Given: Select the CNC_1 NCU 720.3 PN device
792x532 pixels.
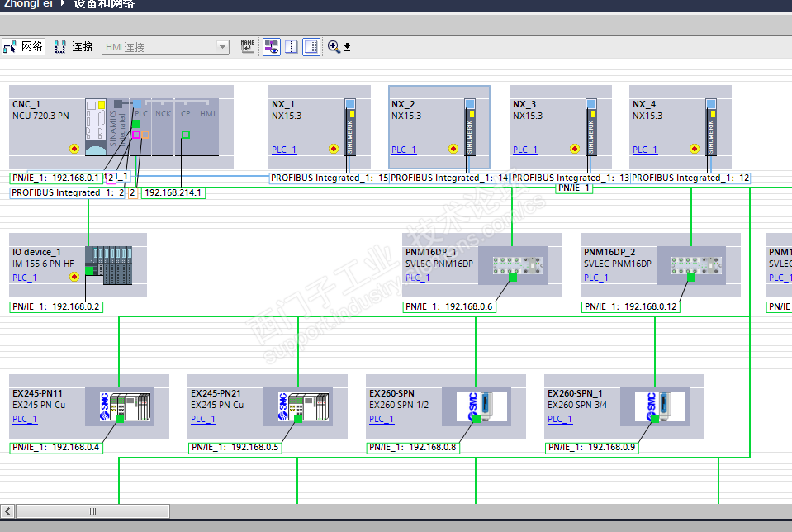Looking at the screenshot, I should pos(121,127).
